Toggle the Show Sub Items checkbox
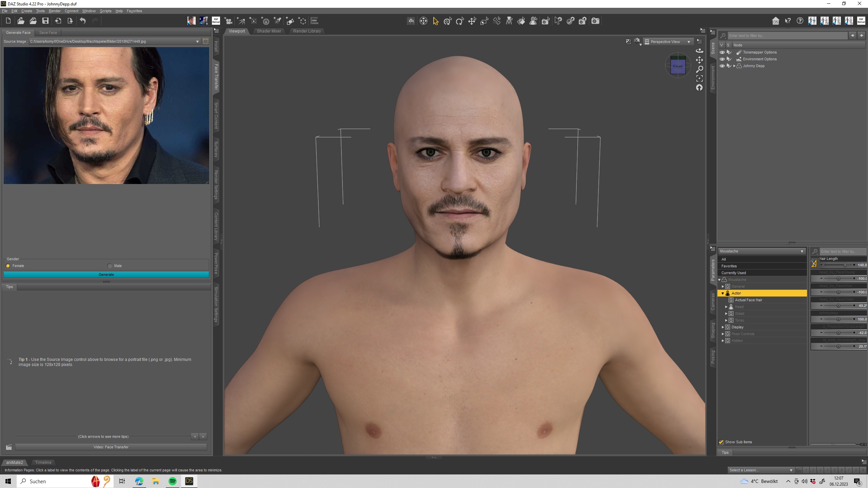 coord(721,442)
